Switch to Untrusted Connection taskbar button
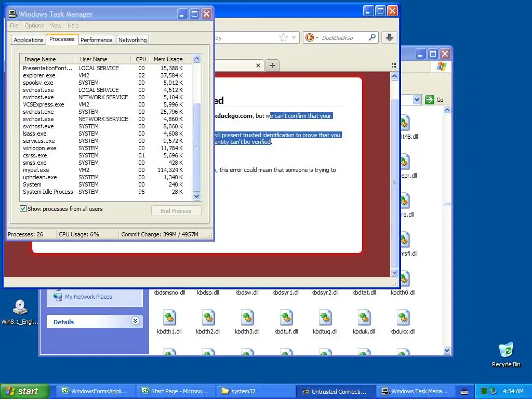Image resolution: width=532 pixels, height=399 pixels. coord(336,391)
